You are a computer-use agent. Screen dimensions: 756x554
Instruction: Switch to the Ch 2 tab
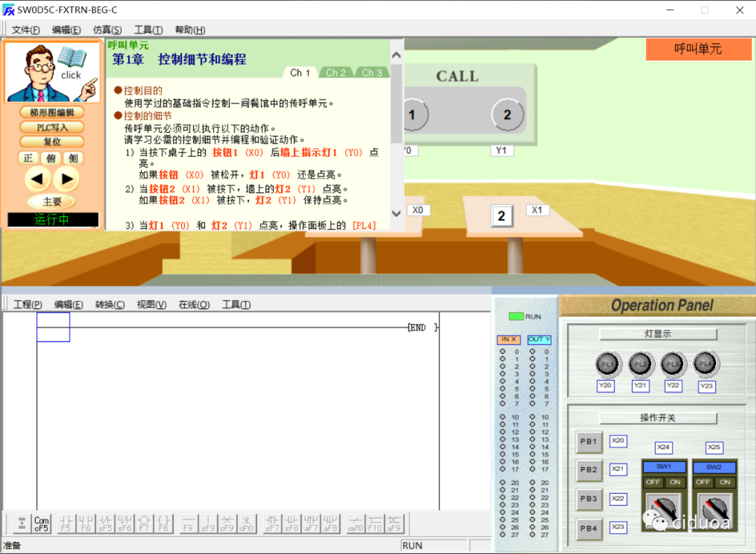(336, 72)
